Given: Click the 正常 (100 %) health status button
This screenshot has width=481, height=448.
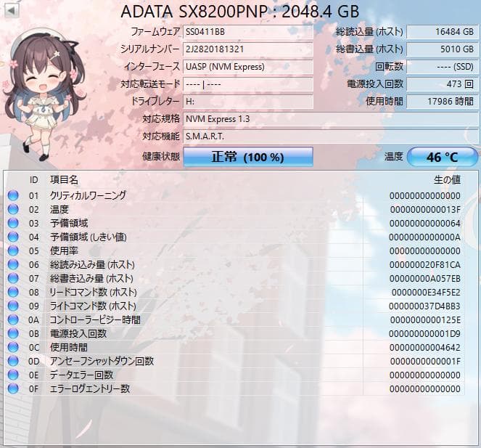Looking at the screenshot, I should click(248, 157).
